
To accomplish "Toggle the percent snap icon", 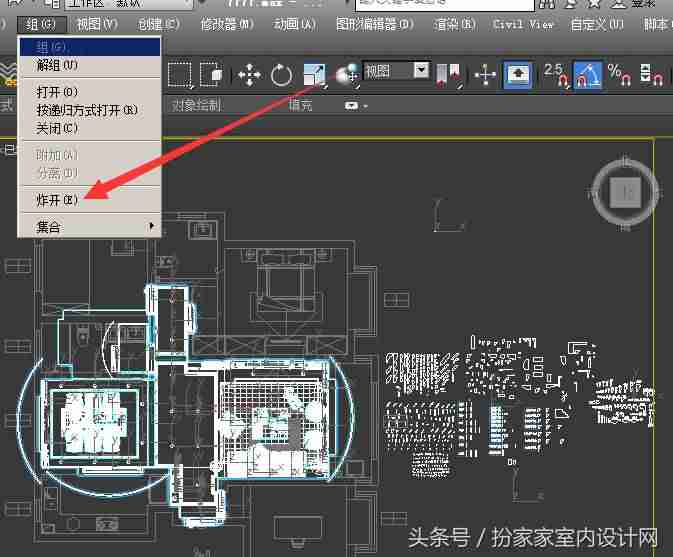I will (x=619, y=75).
